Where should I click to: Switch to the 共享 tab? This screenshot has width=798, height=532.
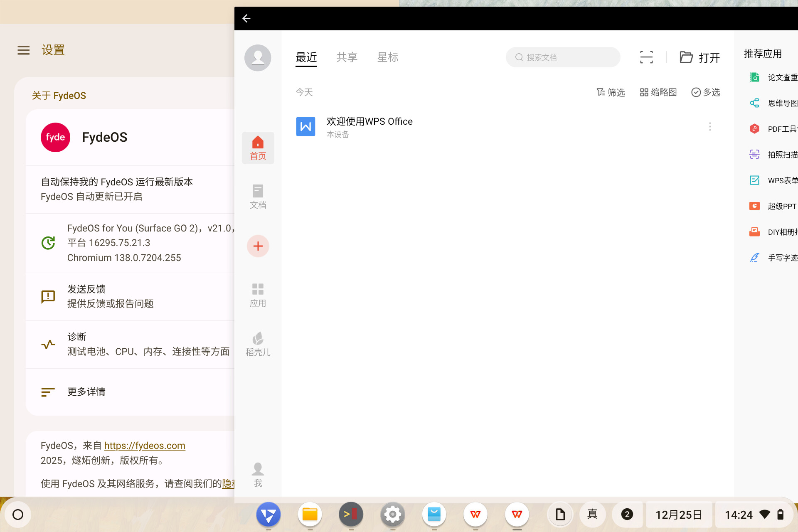347,57
